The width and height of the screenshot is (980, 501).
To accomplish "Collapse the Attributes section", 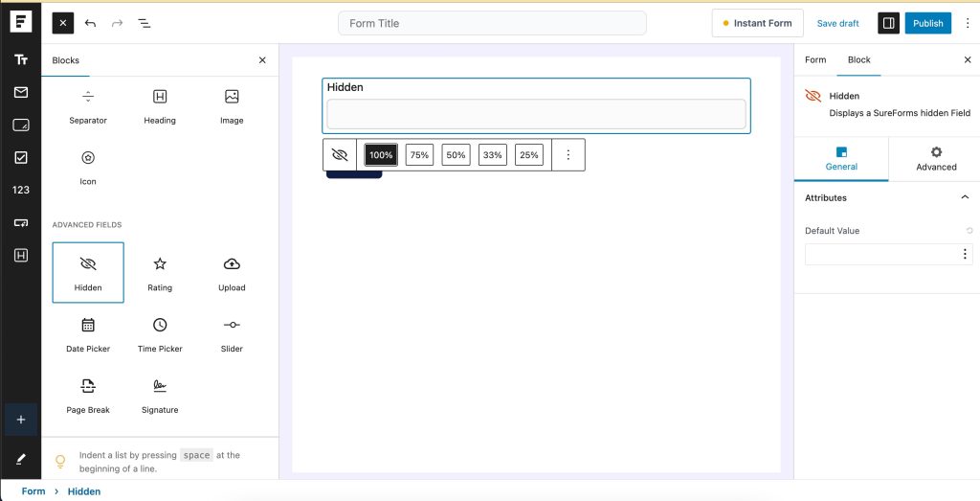I will click(964, 197).
